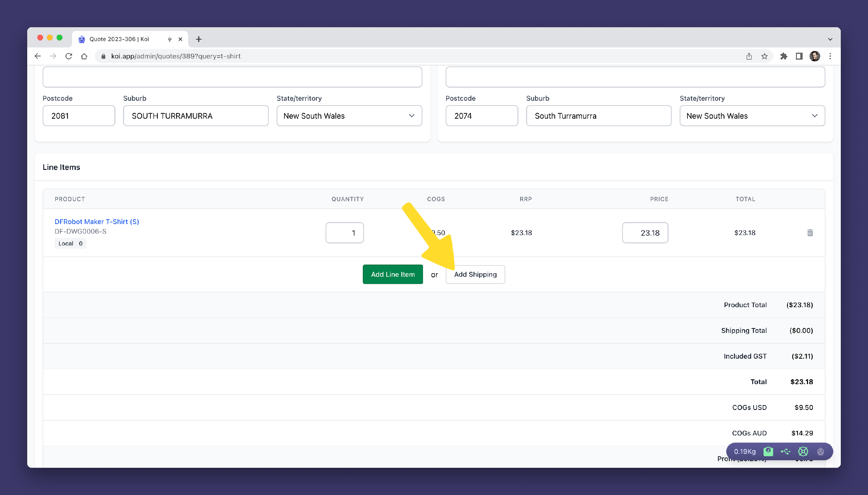Image resolution: width=868 pixels, height=495 pixels.
Task: Reload the current page
Action: 69,56
